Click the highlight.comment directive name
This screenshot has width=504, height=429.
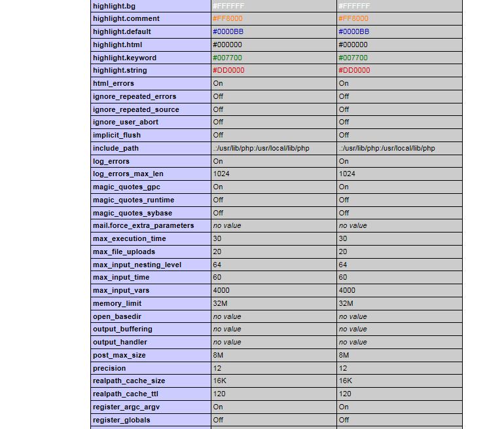126,18
